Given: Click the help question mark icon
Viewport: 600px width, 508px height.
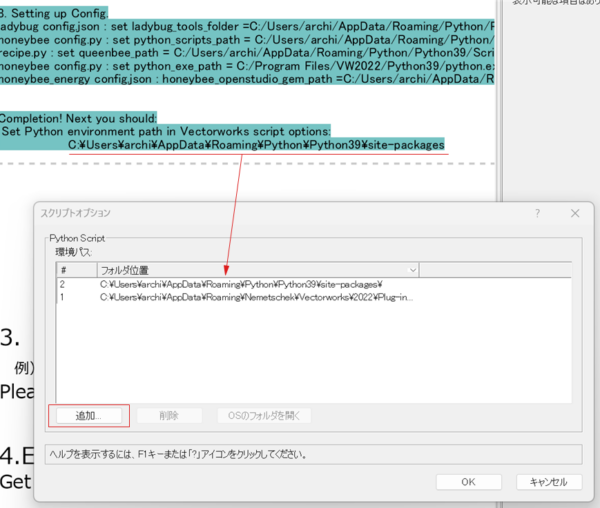Looking at the screenshot, I should [x=537, y=213].
